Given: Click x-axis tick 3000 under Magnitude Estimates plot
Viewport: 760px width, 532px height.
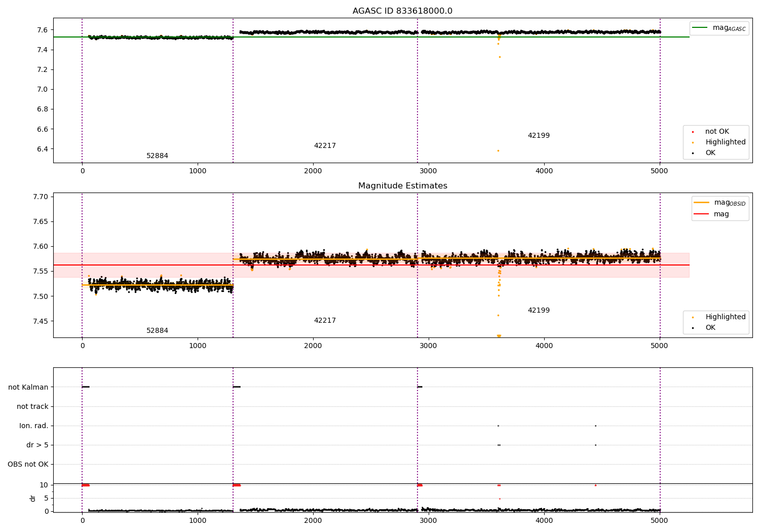Looking at the screenshot, I should coord(429,346).
